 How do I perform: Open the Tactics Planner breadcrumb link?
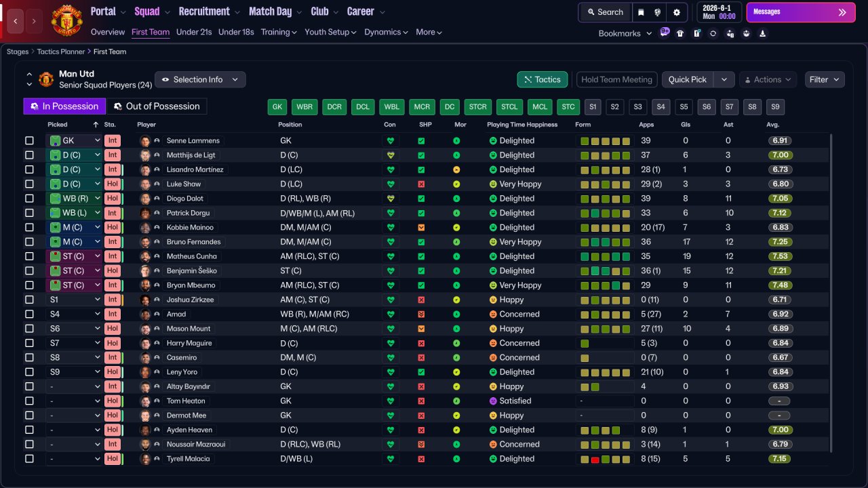click(x=61, y=52)
